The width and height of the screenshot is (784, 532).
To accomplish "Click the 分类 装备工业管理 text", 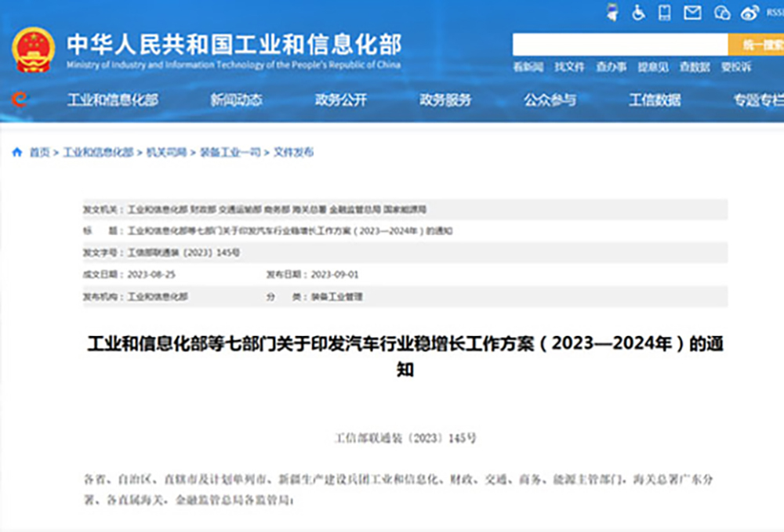I will pyautogui.click(x=314, y=297).
